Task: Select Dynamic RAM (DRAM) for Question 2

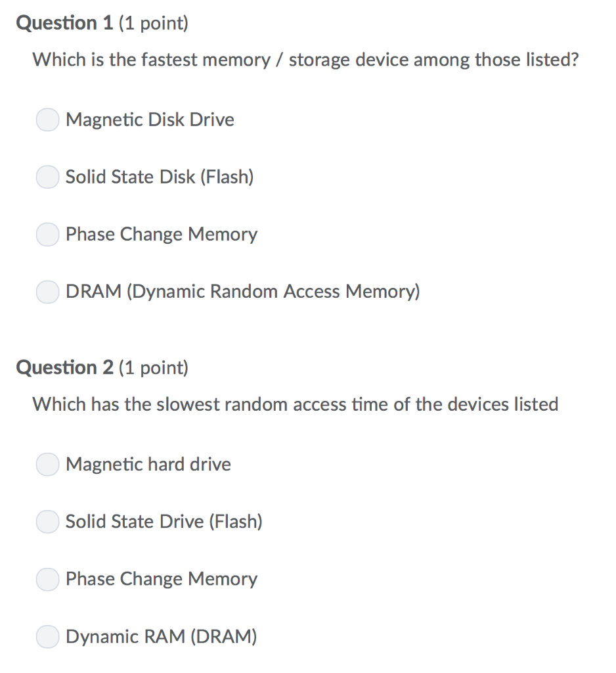Action: [x=47, y=636]
